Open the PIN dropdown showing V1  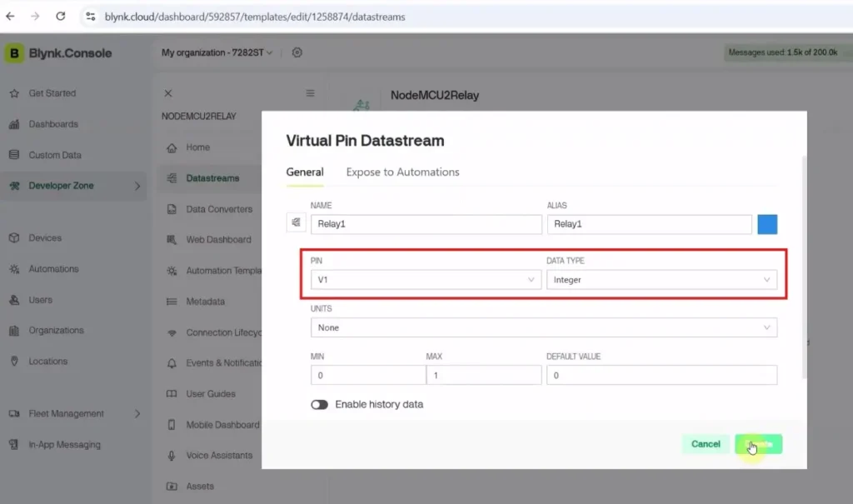tap(426, 279)
